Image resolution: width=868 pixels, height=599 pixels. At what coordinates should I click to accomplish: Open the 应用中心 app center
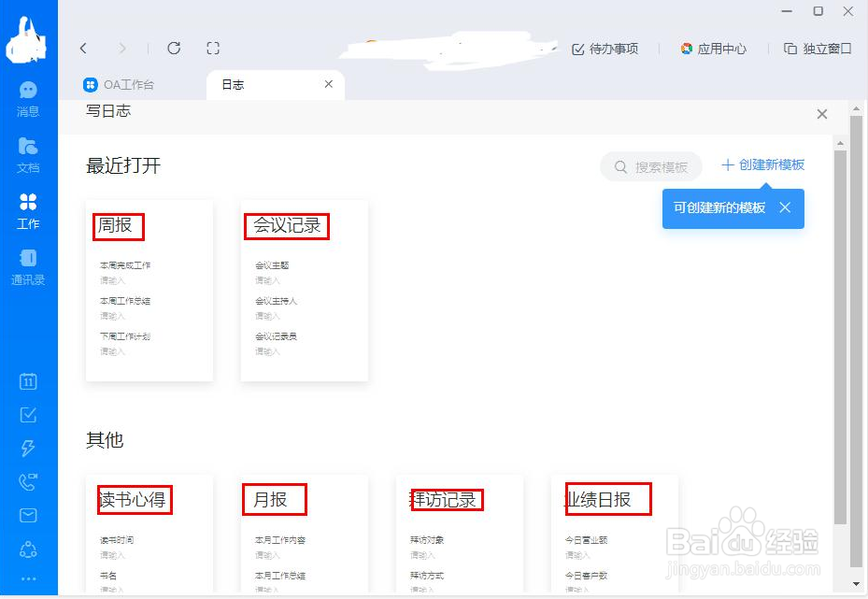(x=714, y=50)
